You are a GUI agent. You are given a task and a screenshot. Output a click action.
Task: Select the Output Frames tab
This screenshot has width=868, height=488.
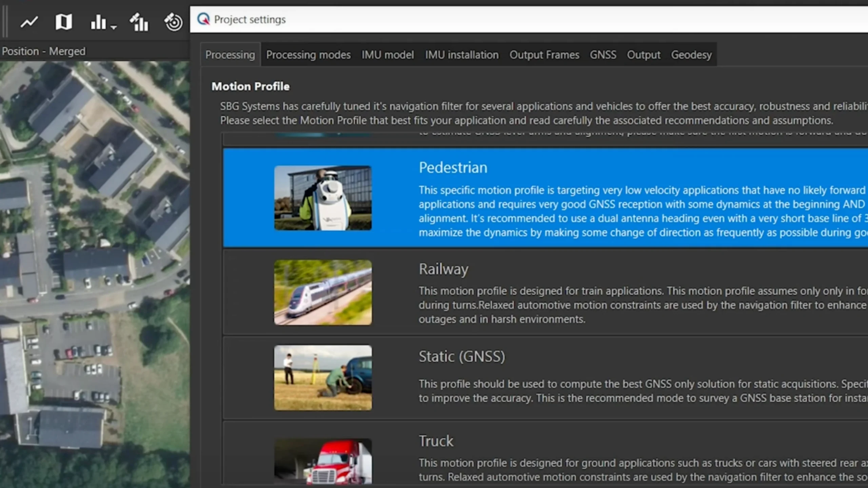(x=544, y=55)
